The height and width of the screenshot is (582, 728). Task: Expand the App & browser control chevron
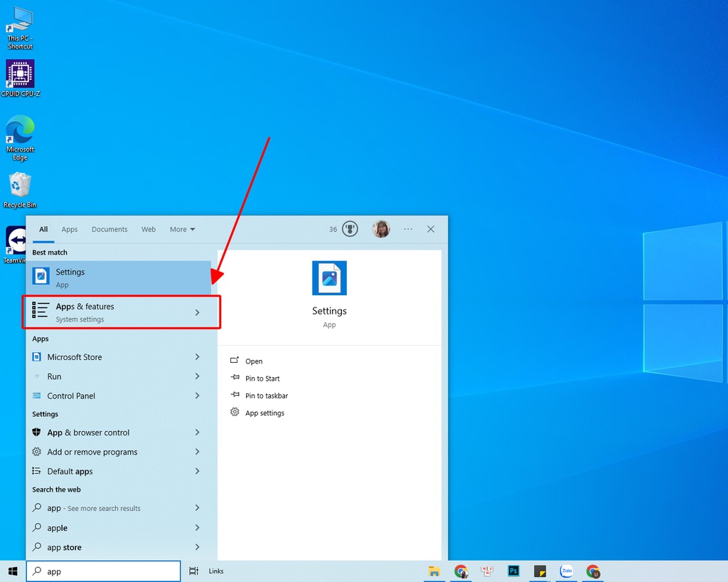coord(198,432)
